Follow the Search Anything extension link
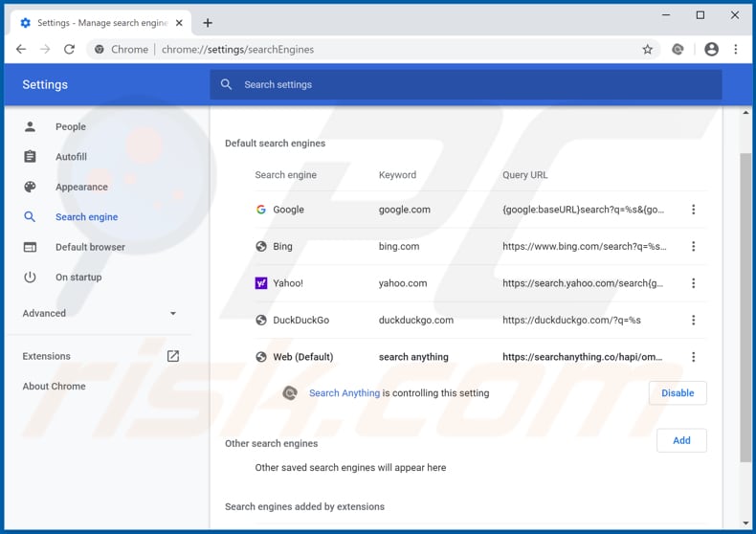This screenshot has height=534, width=756. coord(344,392)
